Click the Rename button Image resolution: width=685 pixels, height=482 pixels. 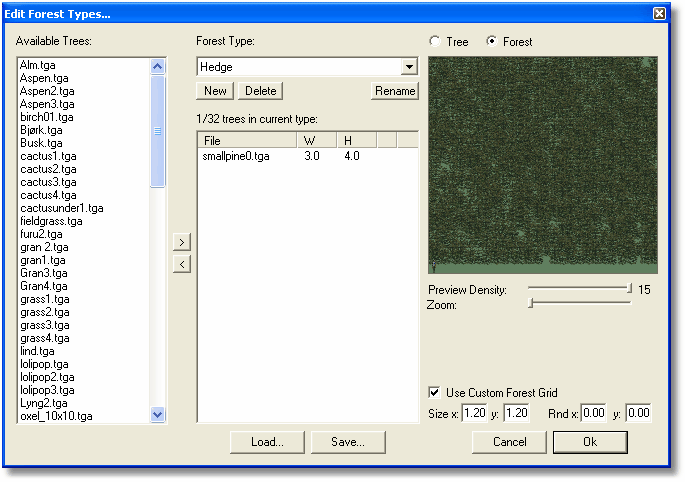(x=395, y=91)
